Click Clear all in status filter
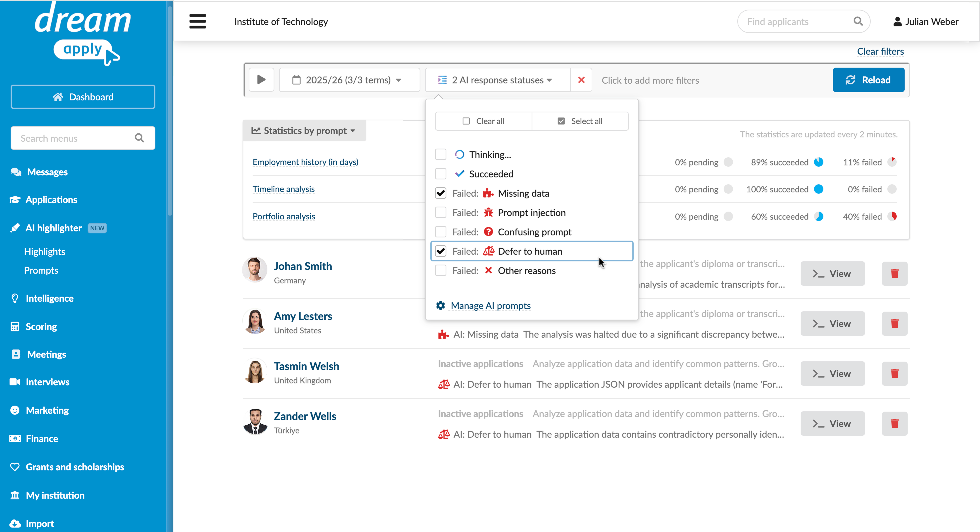This screenshot has height=532, width=980. (483, 121)
